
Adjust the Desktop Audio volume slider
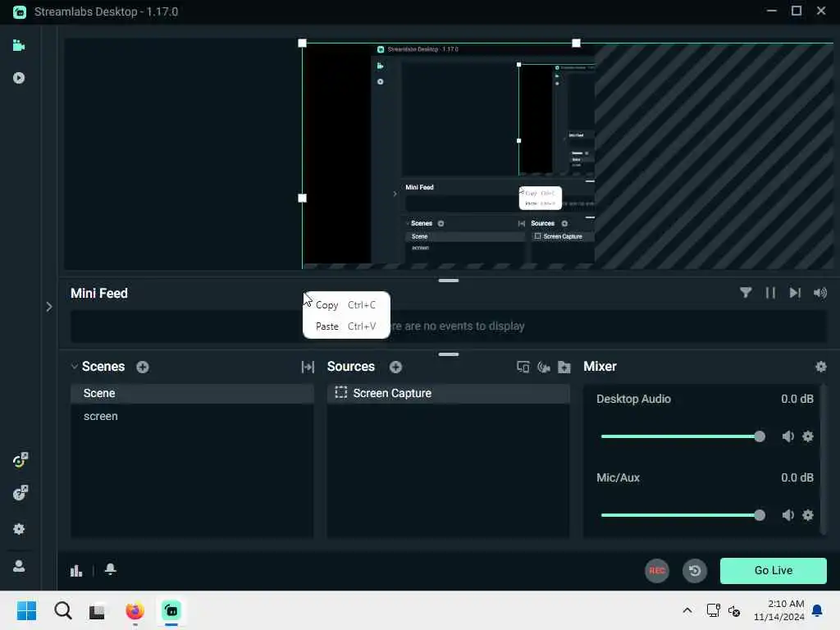tap(682, 436)
